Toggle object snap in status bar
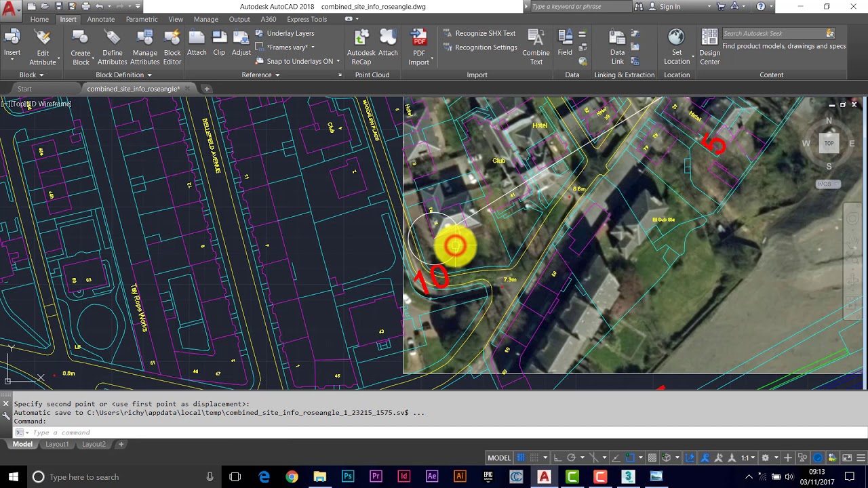Viewport: 868px width, 488px height. coord(630,457)
